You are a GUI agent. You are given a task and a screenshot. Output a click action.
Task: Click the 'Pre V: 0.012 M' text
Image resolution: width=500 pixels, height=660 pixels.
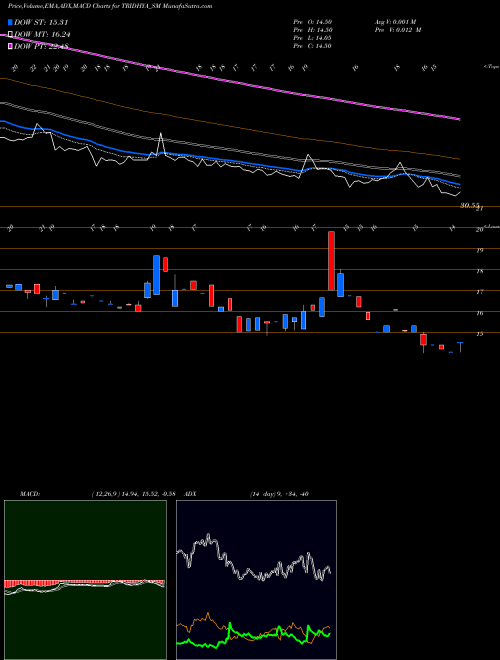coord(398,30)
